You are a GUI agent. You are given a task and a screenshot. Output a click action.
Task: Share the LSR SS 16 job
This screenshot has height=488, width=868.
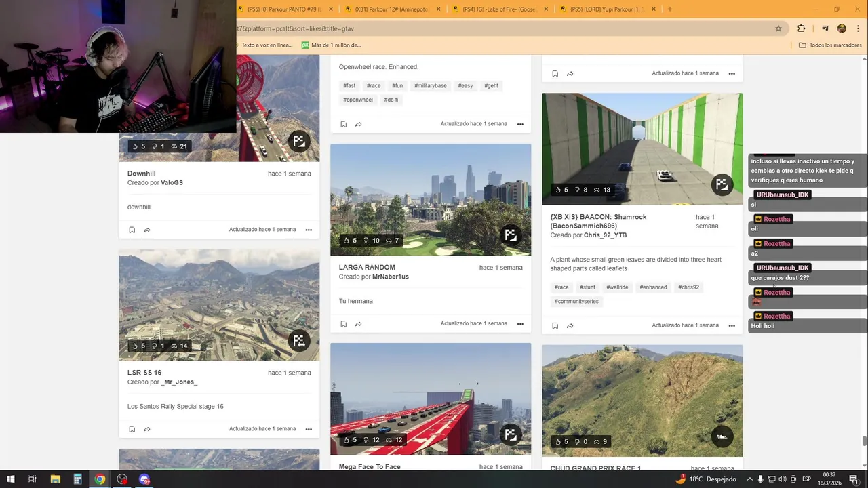(x=146, y=429)
